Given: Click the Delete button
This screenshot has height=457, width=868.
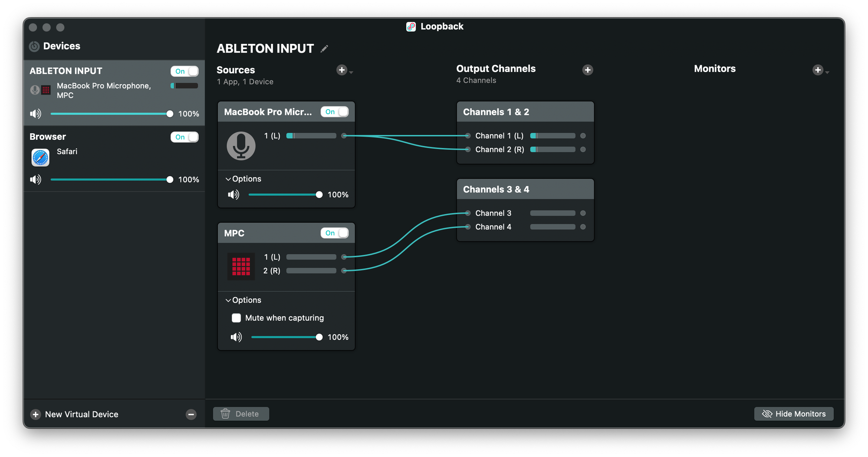Looking at the screenshot, I should (x=241, y=414).
